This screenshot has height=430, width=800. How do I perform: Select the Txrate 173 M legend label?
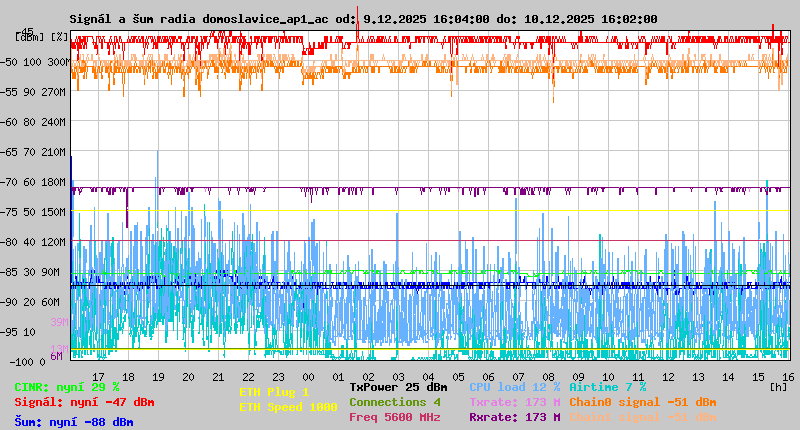coord(514,402)
